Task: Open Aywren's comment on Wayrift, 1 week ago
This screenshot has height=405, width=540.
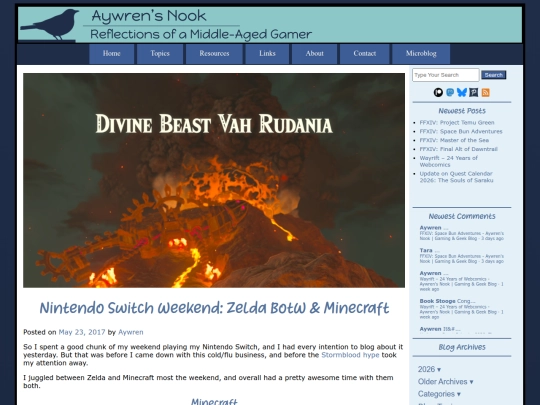Action: (x=461, y=281)
